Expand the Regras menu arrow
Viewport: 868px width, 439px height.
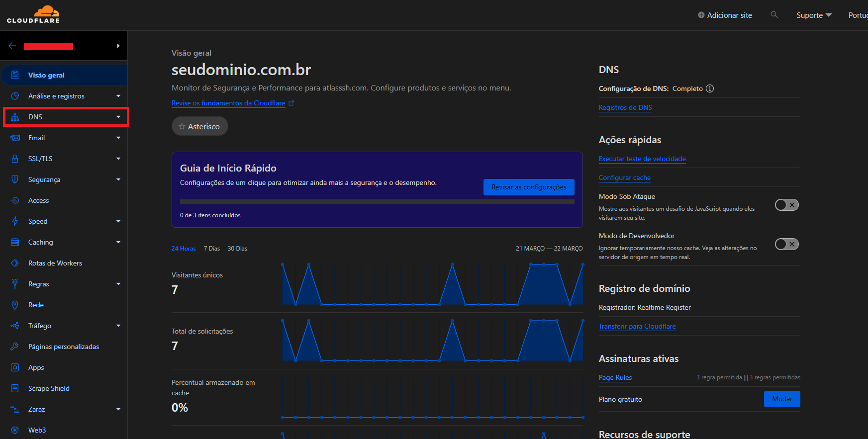[x=118, y=284]
